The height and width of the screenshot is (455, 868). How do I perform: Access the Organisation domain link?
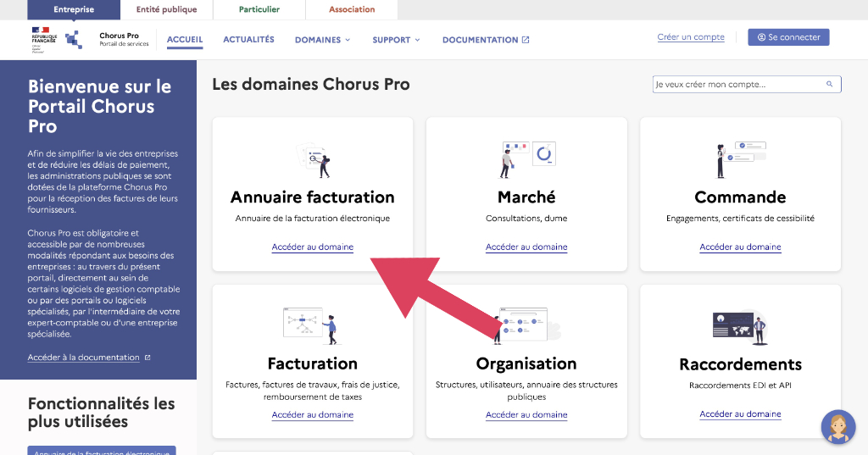[526, 414]
